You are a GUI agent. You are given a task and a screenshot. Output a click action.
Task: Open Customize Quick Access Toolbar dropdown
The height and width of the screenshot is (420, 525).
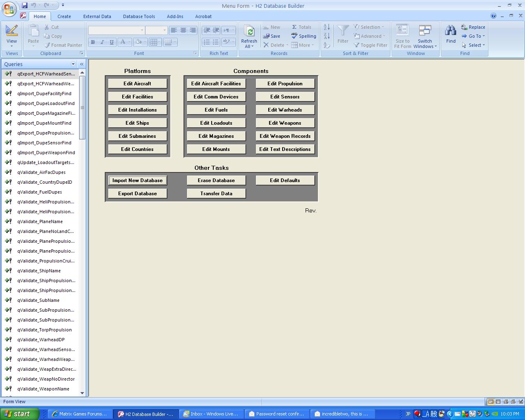pos(63,5)
